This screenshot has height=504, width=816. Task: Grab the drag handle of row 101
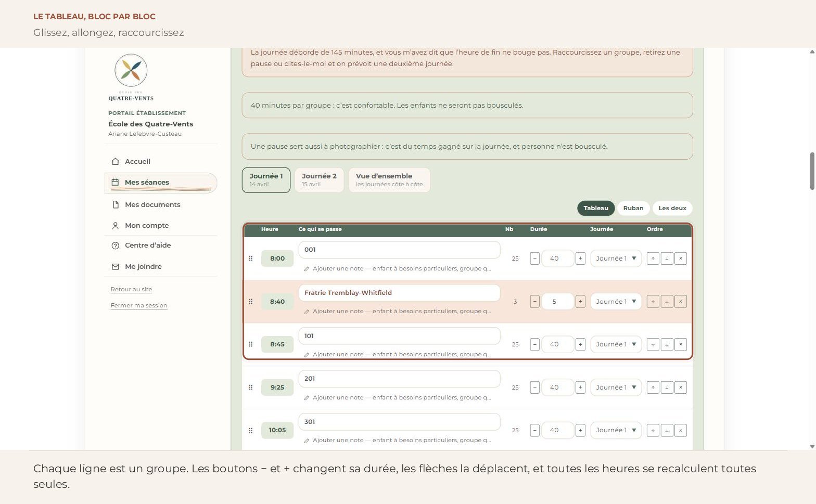250,344
